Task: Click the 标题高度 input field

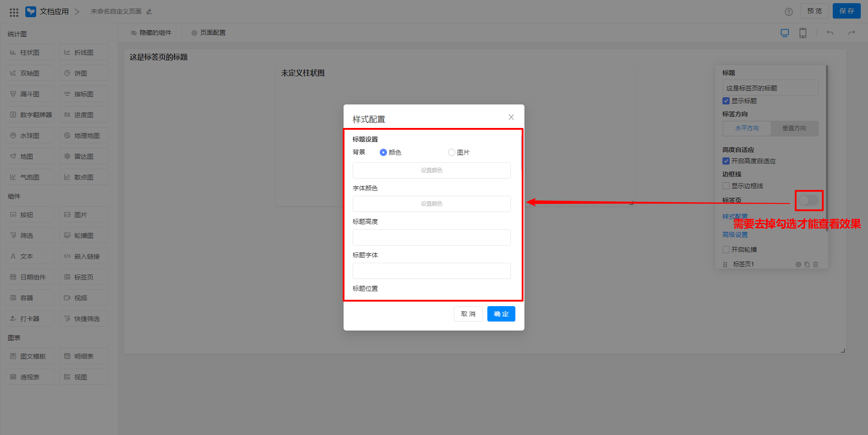Action: point(431,237)
